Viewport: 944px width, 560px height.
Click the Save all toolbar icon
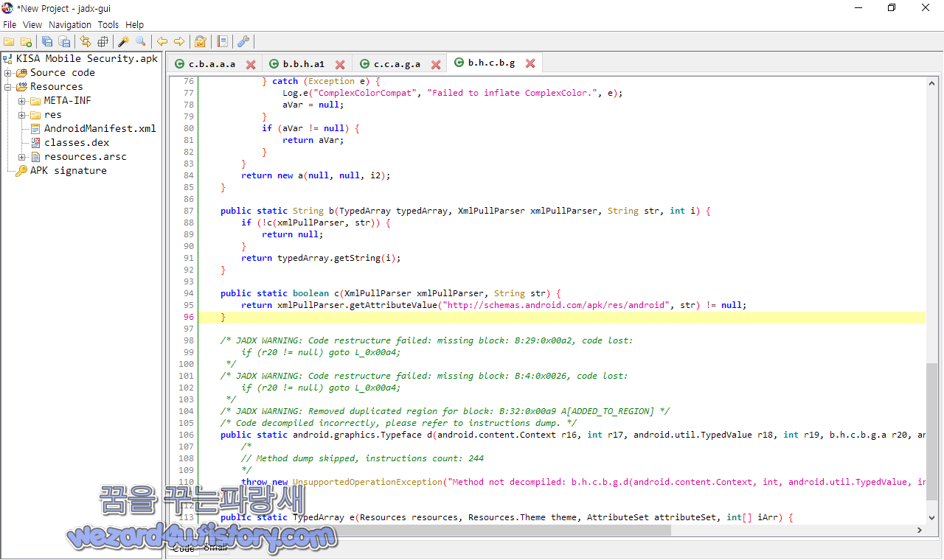[x=47, y=42]
